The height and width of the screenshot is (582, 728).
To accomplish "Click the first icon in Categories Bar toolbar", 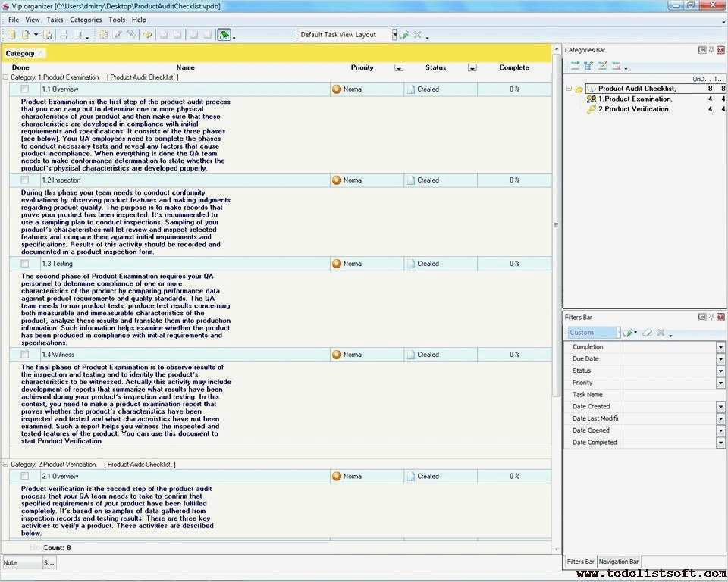I will (x=575, y=66).
